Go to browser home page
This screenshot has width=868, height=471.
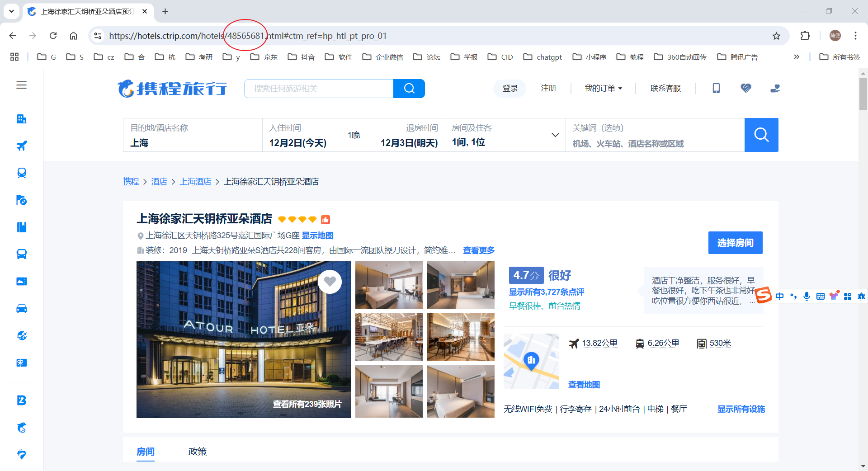pyautogui.click(x=73, y=36)
